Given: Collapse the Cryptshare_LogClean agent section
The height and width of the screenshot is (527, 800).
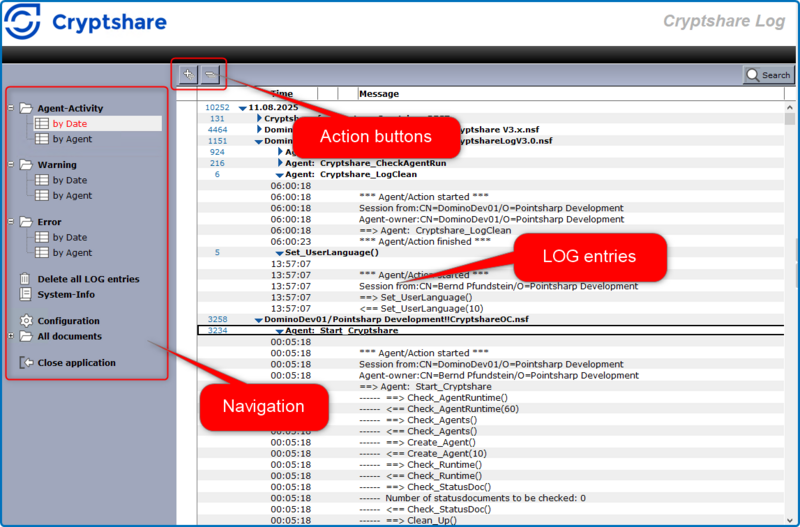Looking at the screenshot, I should pos(279,175).
